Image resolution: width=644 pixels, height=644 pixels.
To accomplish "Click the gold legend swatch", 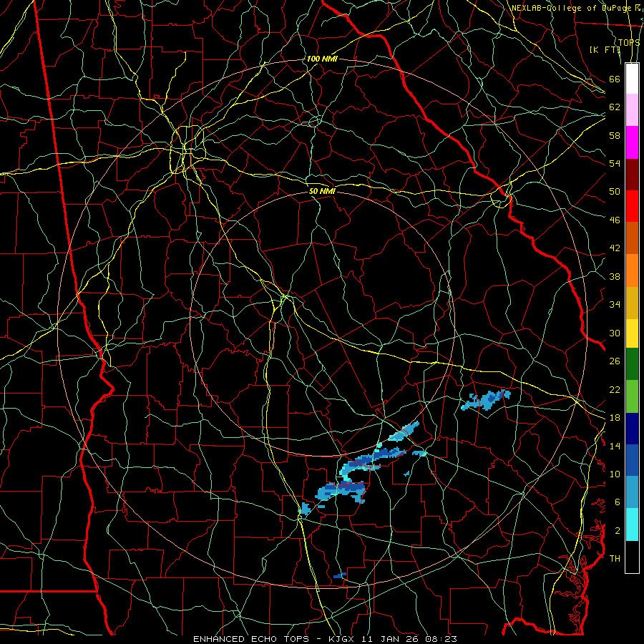I will click(x=632, y=303).
